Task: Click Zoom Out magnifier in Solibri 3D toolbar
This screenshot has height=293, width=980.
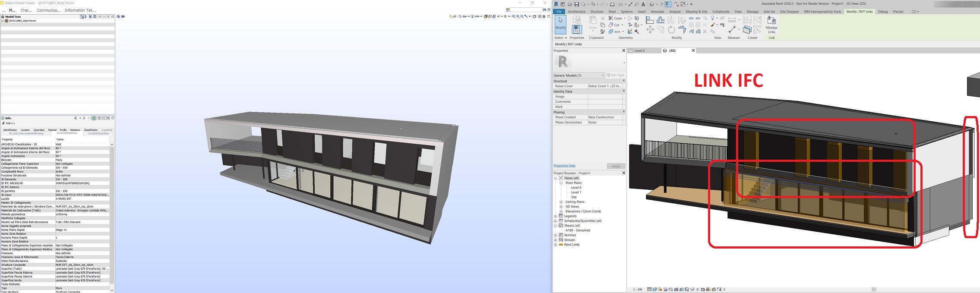Action: pyautogui.click(x=522, y=16)
